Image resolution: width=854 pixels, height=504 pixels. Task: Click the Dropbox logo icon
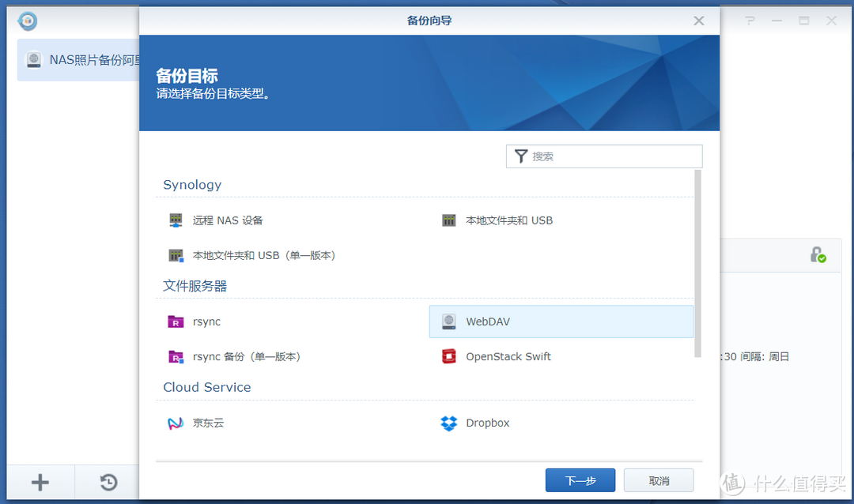click(x=449, y=423)
